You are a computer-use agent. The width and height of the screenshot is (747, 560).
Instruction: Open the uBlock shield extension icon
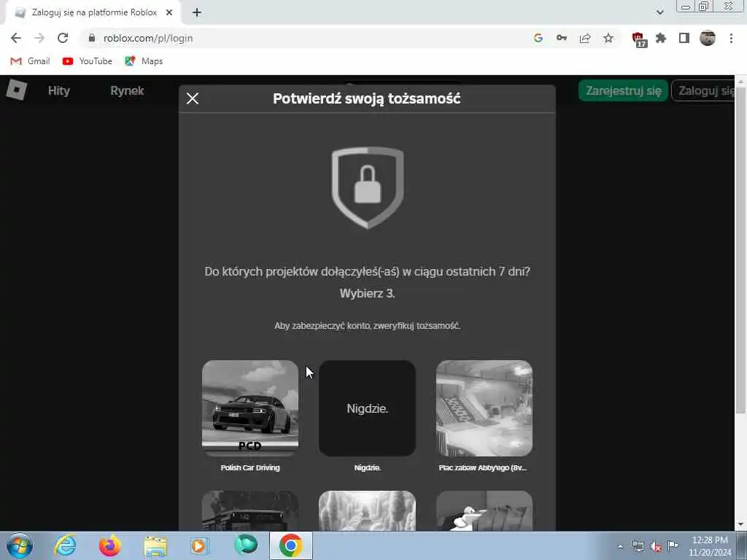639,39
